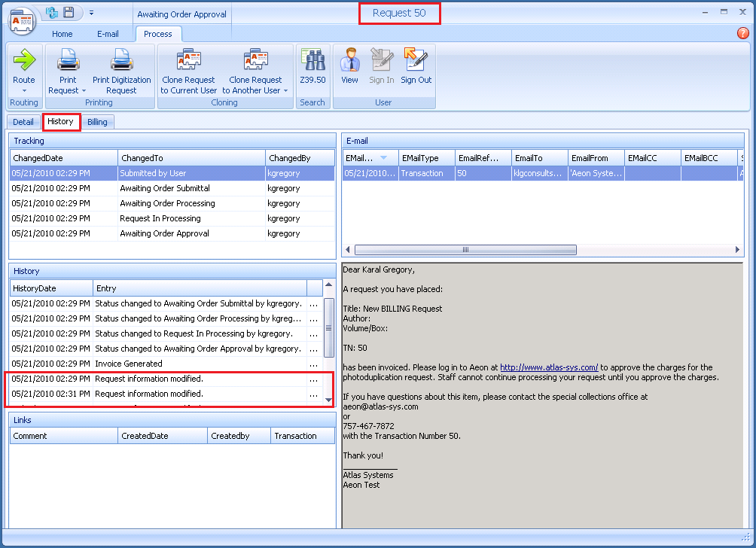
Task: Click the Aeon application icon top left
Action: pos(21,20)
